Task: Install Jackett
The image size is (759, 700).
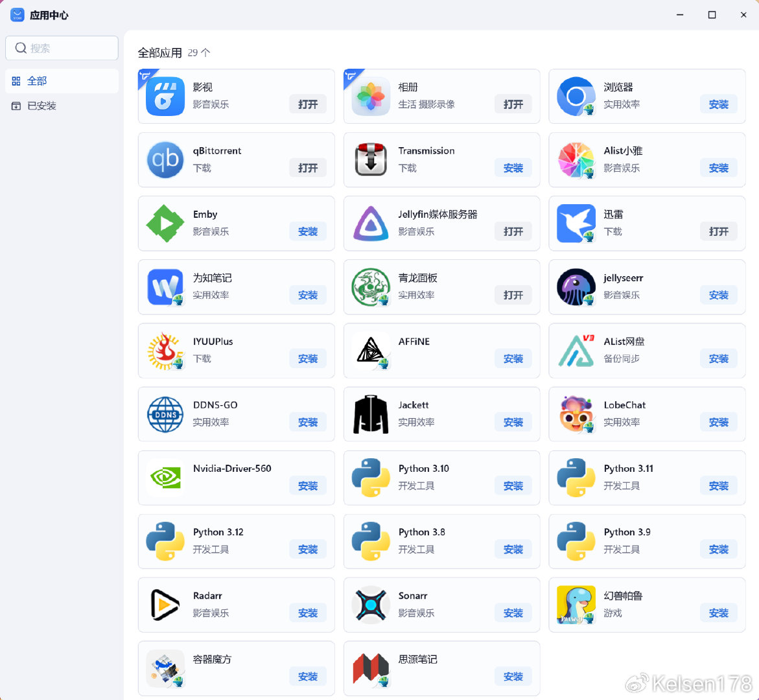Action: click(x=513, y=423)
